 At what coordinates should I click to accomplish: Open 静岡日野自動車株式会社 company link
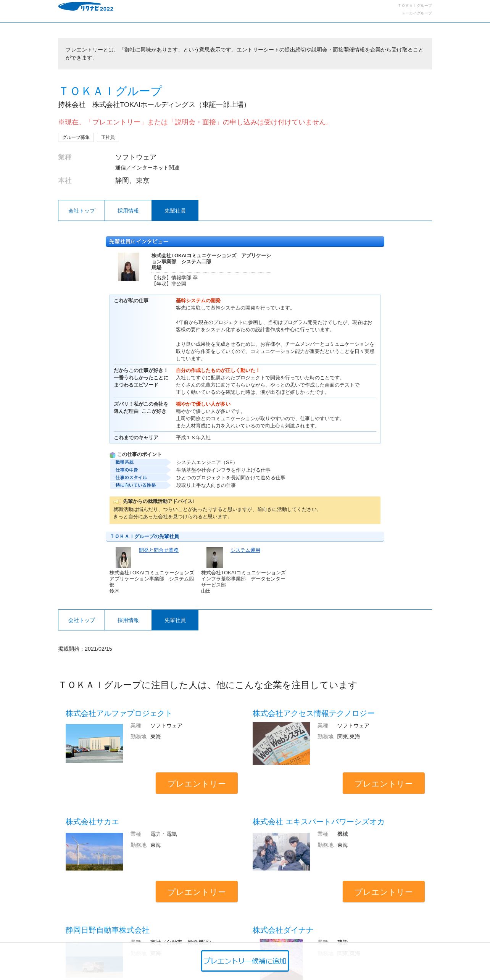(108, 930)
